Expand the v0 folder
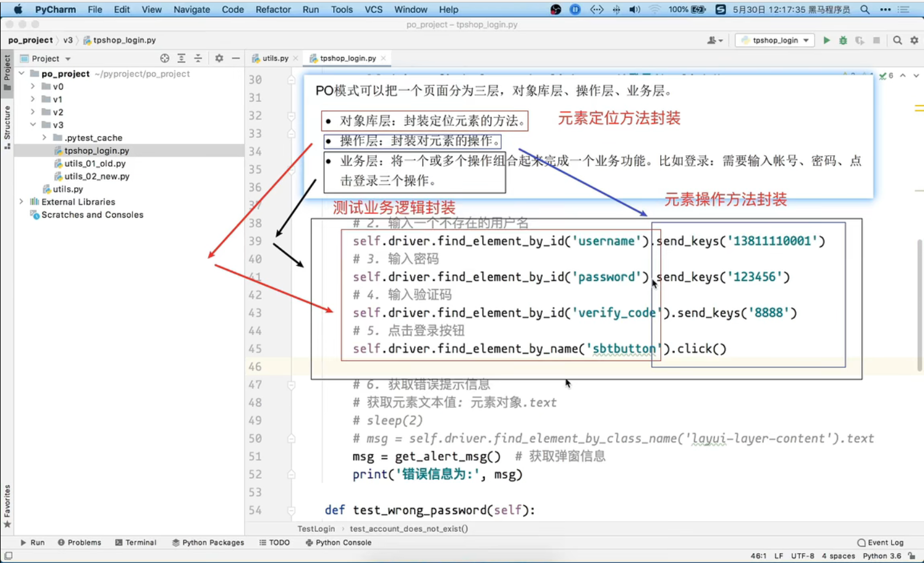The width and height of the screenshot is (924, 563). click(x=33, y=86)
